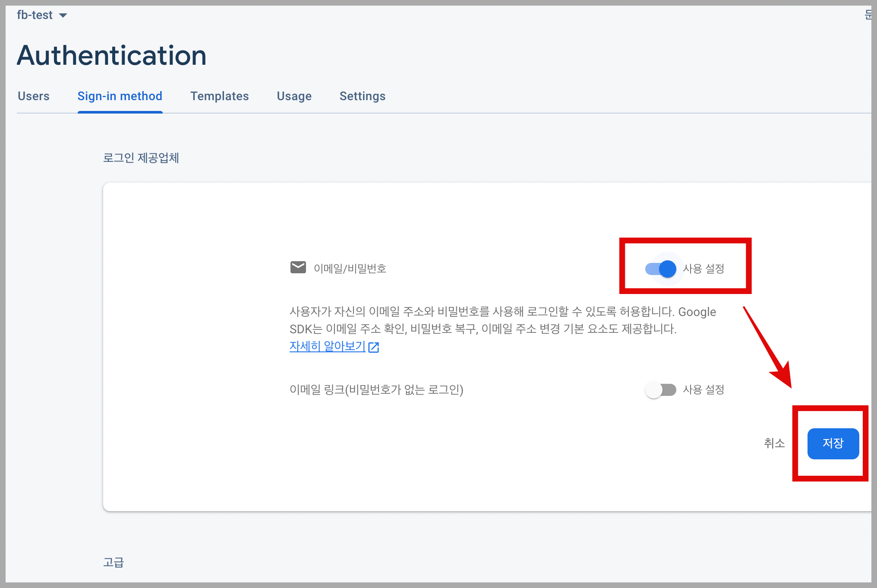877x588 pixels.
Task: Open the 자세히 알아보기 link
Action: click(328, 346)
